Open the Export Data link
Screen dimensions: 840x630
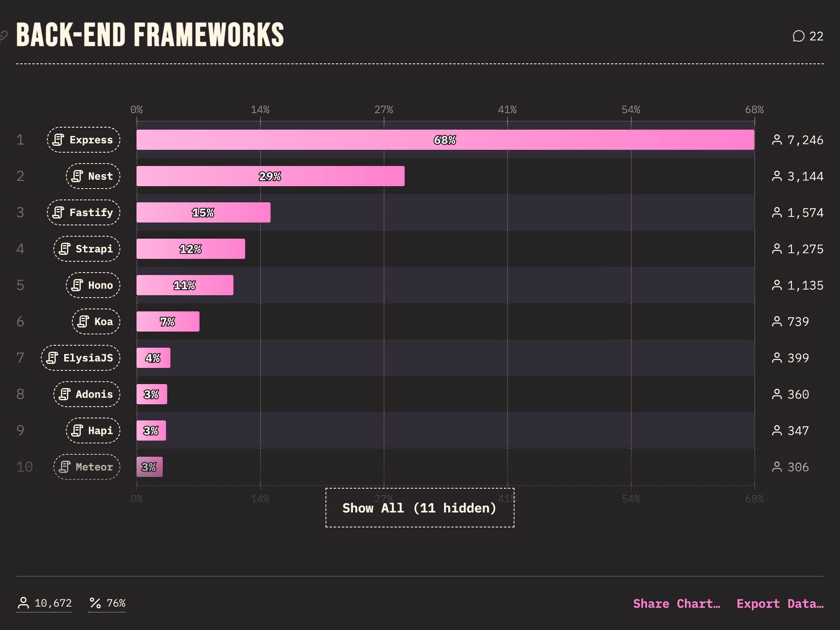(x=780, y=603)
